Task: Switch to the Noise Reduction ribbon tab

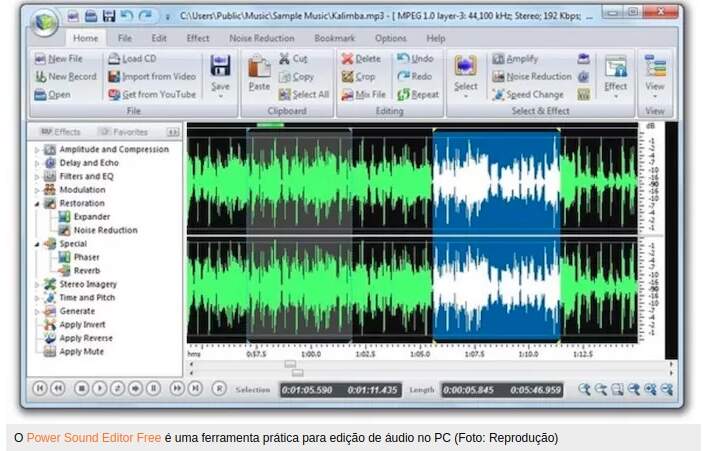Action: (x=260, y=38)
